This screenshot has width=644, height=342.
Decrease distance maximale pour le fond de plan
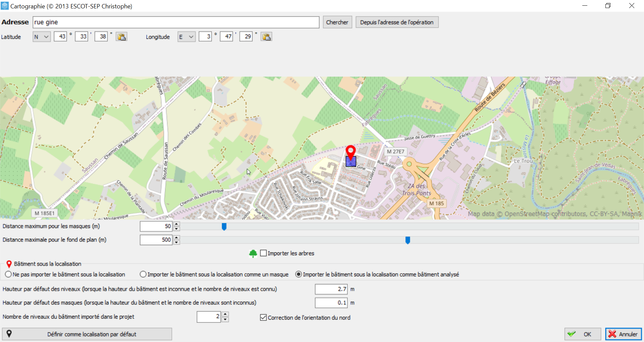point(176,242)
